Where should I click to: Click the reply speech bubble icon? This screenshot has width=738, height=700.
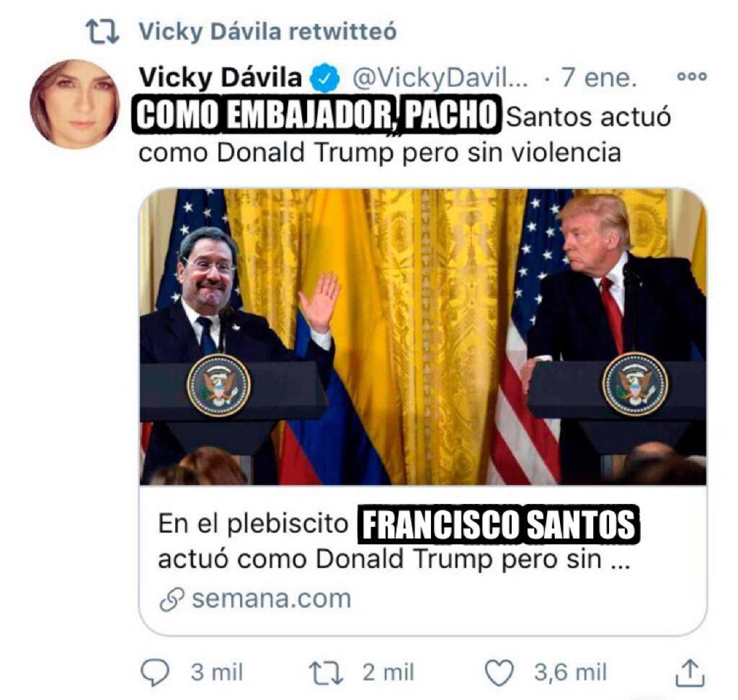pyautogui.click(x=156, y=673)
